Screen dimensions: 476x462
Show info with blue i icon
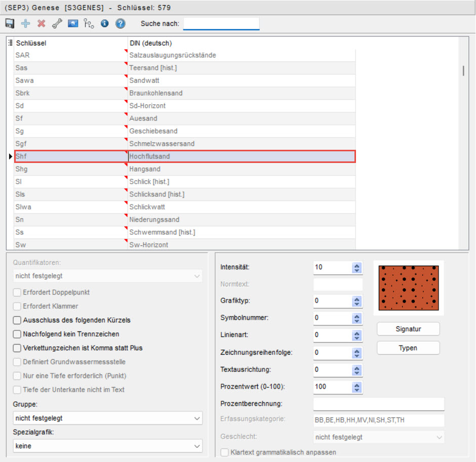click(104, 23)
